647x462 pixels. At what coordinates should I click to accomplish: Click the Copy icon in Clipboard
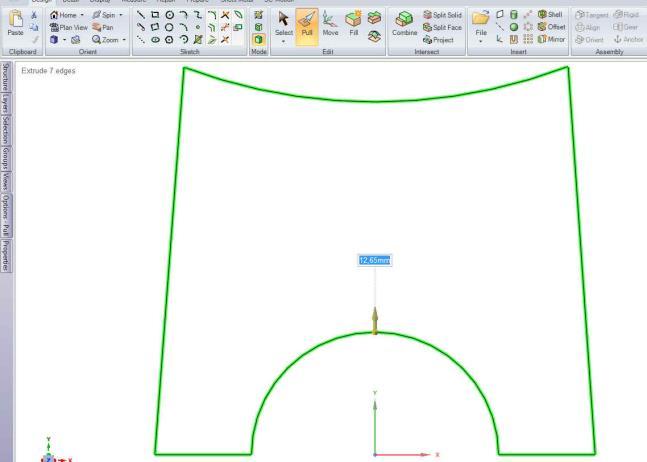[34, 27]
